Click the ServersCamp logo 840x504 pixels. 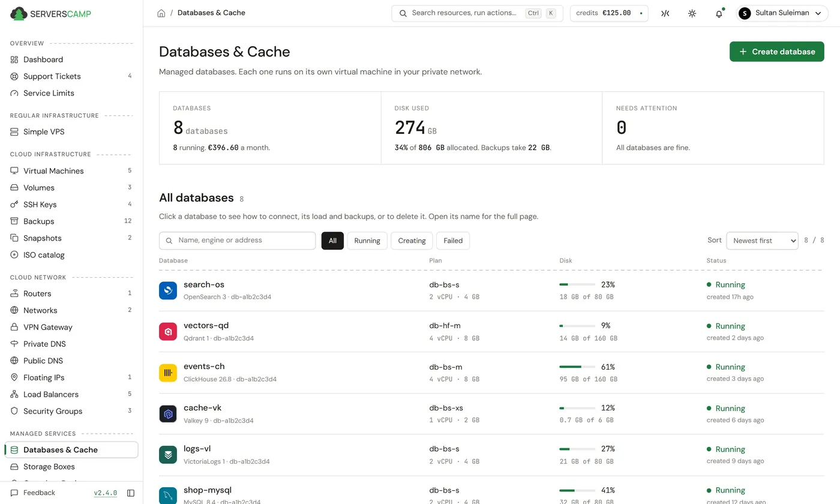pos(51,13)
